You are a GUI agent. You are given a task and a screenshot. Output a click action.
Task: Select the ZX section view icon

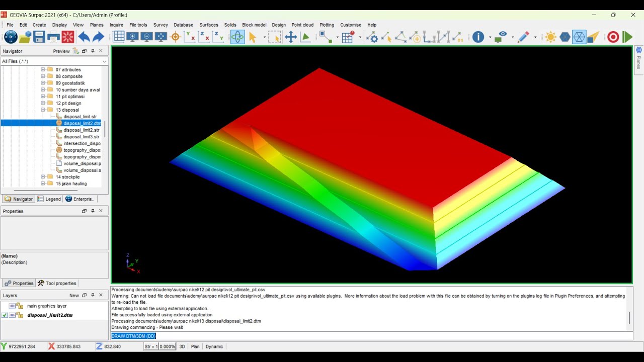[204, 37]
